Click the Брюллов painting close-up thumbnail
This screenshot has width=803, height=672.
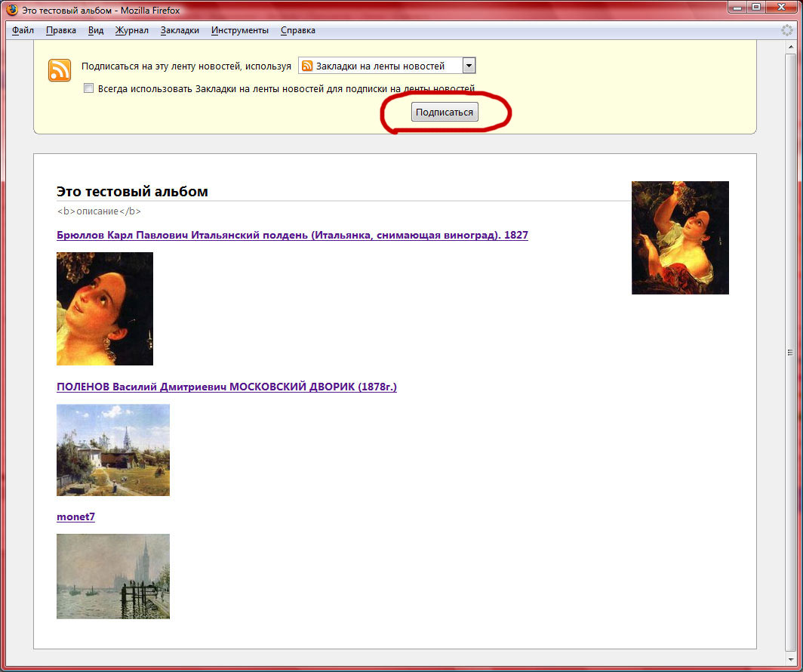105,309
